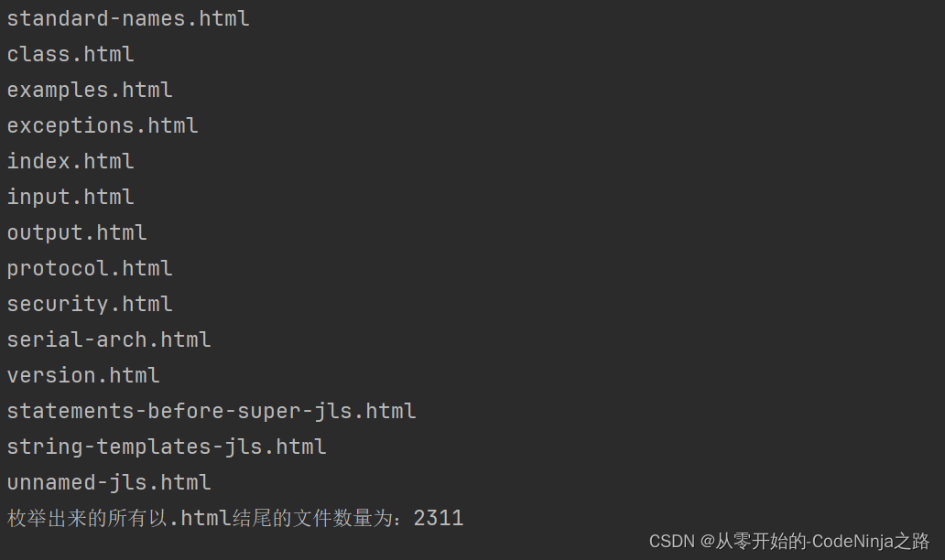Select the serial-arch.html entry
Screen dimensions: 945x560
pyautogui.click(x=109, y=340)
